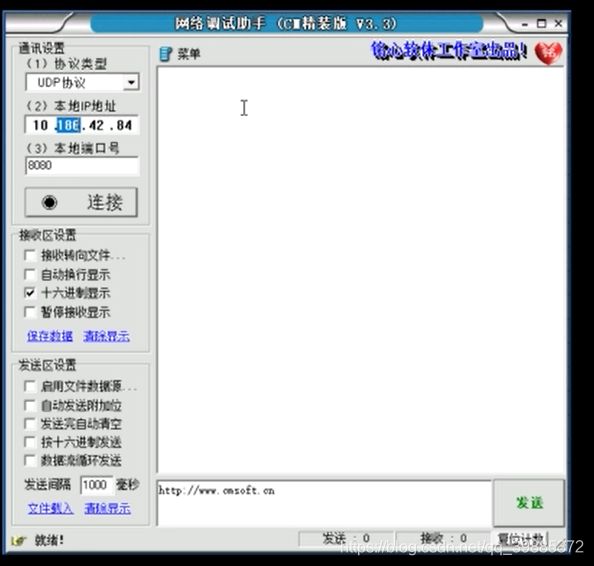Viewport: 594px width, 566px height.
Task: Click the first IP octet 10
Action: tap(40, 125)
